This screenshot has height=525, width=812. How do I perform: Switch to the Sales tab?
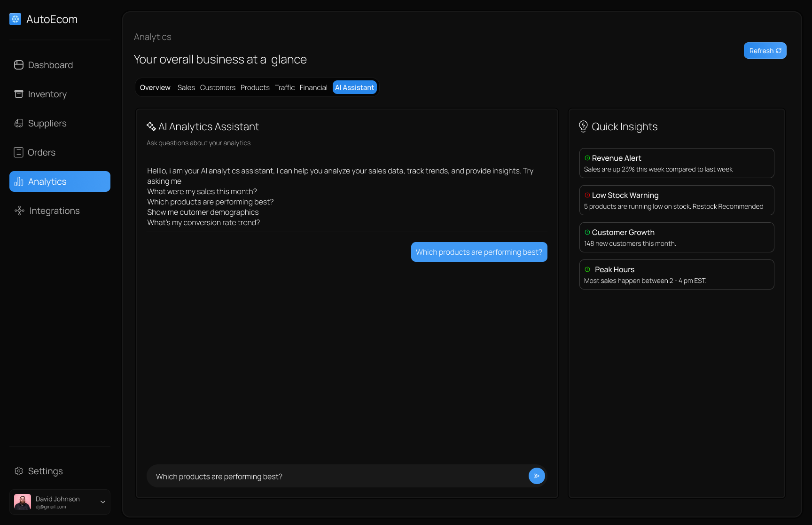point(186,87)
